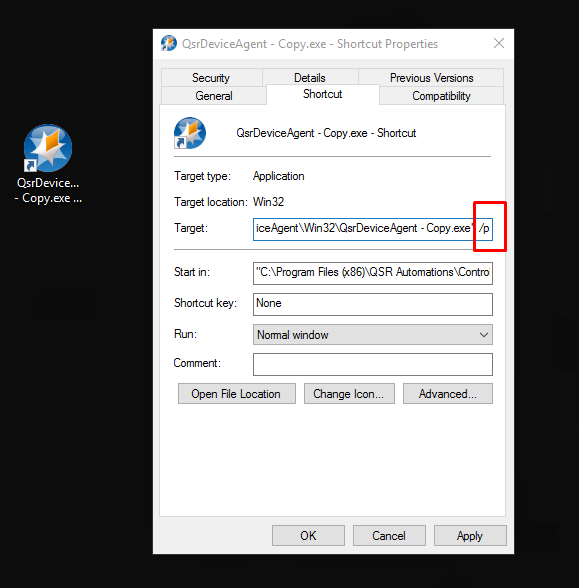
Task: Click the title bar QsrDeviceAgent icon
Action: [169, 44]
